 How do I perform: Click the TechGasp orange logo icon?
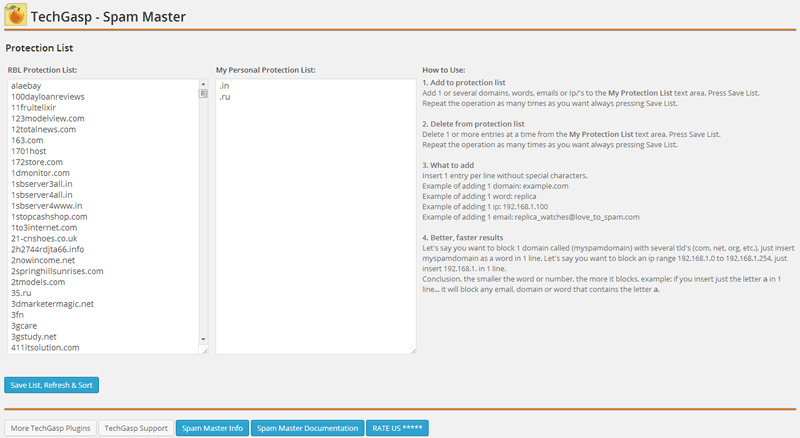click(x=16, y=15)
